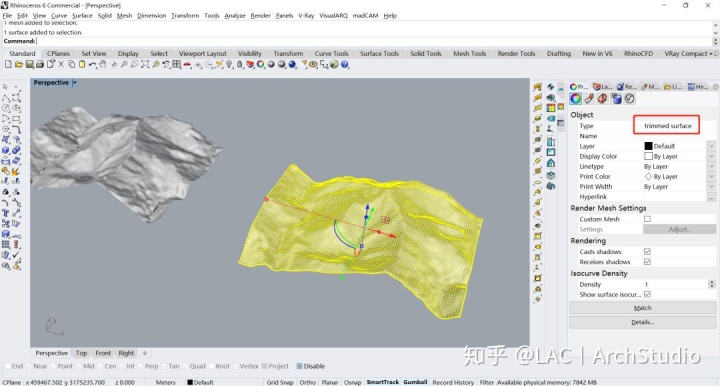This screenshot has height=386, width=720.
Task: Open the Analyze menu
Action: click(x=235, y=16)
